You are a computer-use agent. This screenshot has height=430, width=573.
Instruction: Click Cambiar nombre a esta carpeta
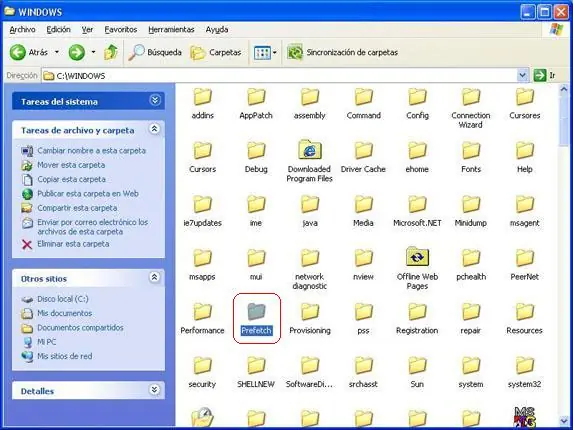91,151
